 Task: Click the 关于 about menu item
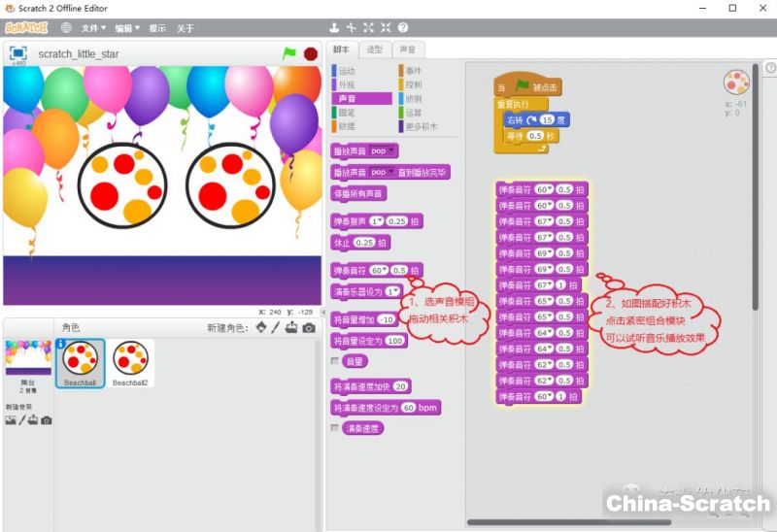(185, 28)
